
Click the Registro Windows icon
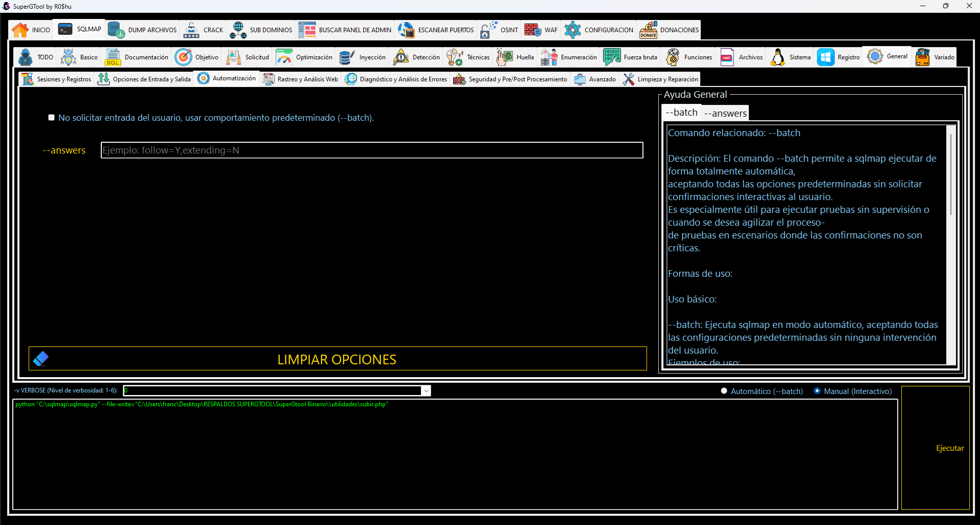click(826, 57)
